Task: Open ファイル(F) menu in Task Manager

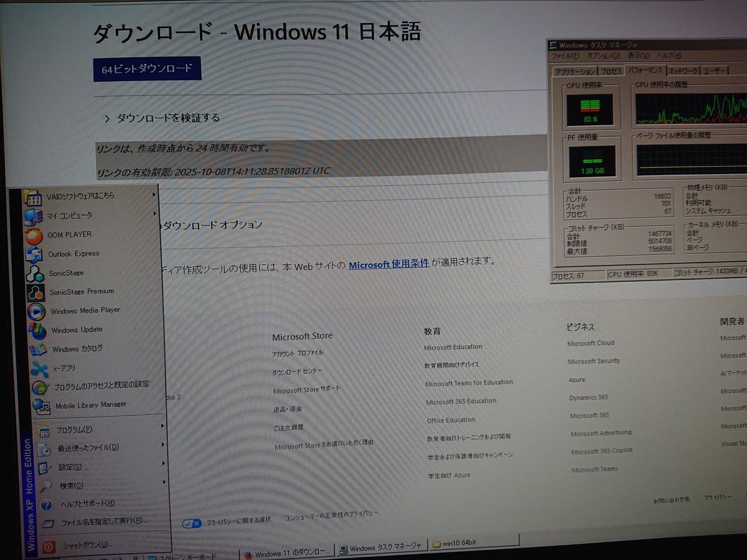Action: click(565, 56)
